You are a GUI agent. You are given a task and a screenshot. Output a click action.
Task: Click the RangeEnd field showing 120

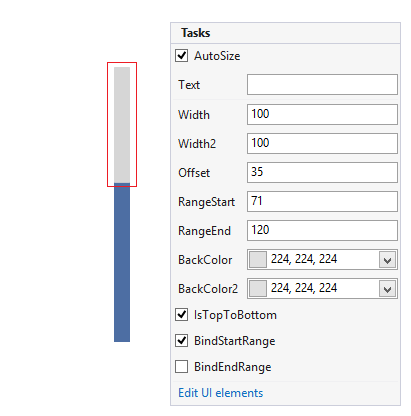(322, 230)
